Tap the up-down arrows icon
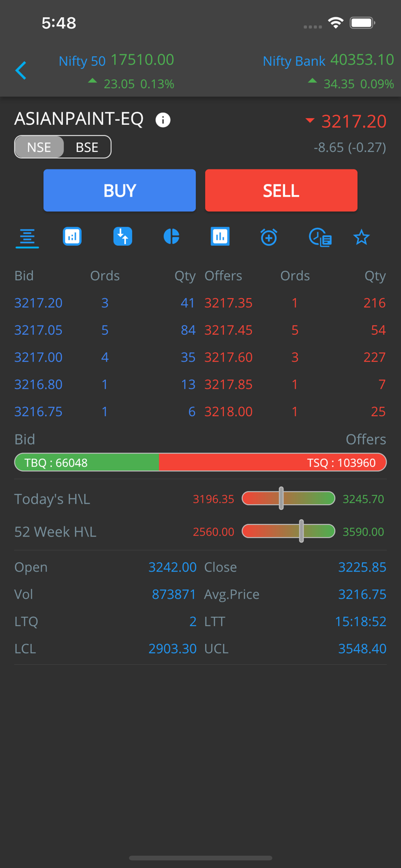 (x=123, y=237)
